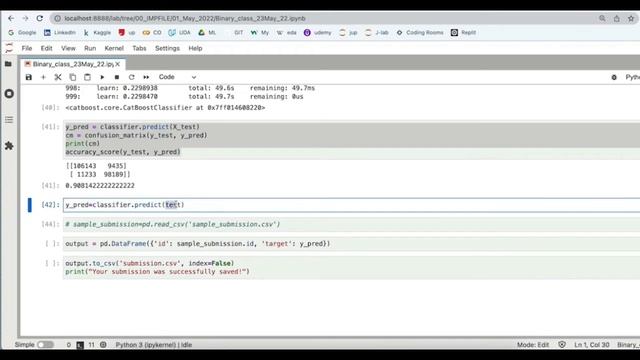This screenshot has height=360, width=640.
Task: Open the running kernels sidebar icon
Action: (x=9, y=93)
